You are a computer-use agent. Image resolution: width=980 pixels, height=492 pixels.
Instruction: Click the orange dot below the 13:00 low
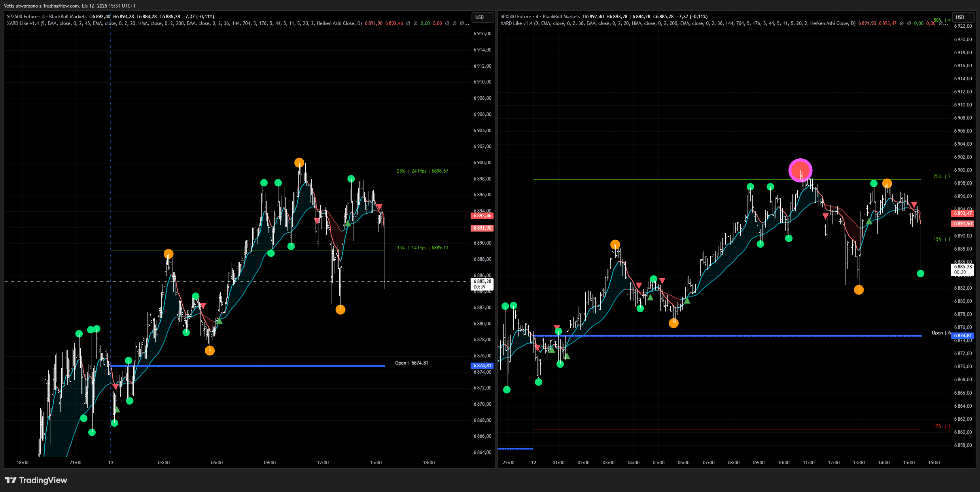[859, 290]
